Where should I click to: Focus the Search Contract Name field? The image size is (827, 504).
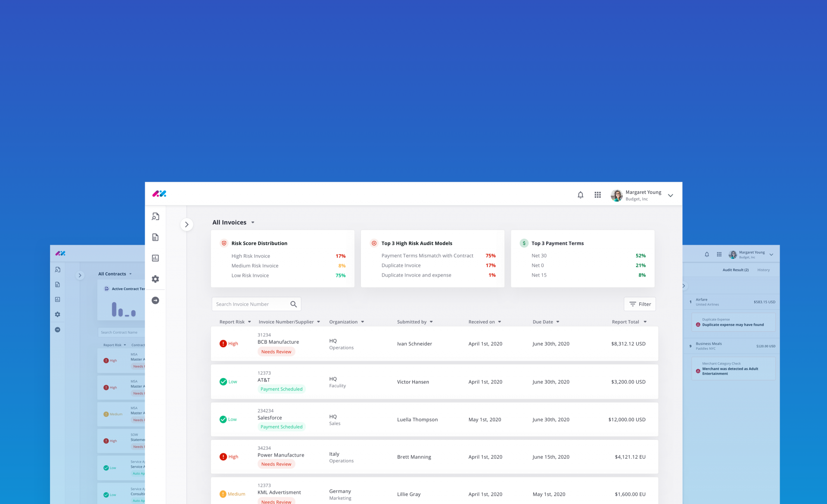click(x=121, y=333)
